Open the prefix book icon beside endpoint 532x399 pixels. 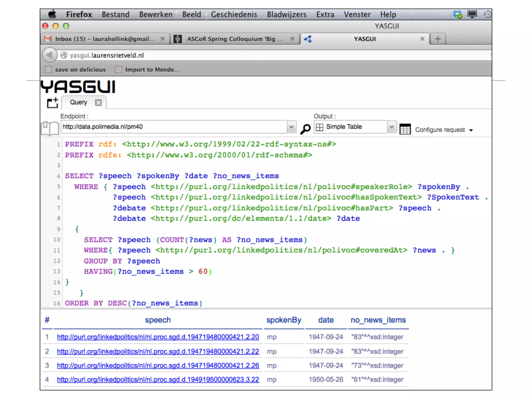(50, 128)
